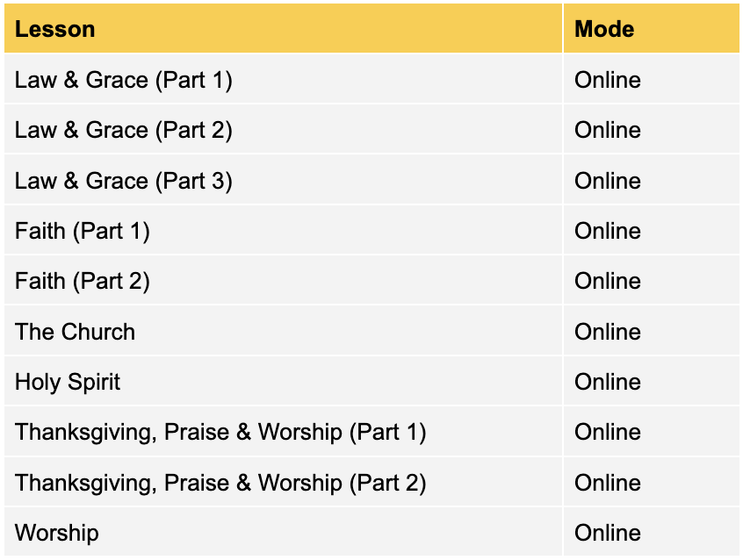Screen dimensions: 743x560
Task: Select Online mode for Faith (Part 1)
Action: [x=608, y=231]
